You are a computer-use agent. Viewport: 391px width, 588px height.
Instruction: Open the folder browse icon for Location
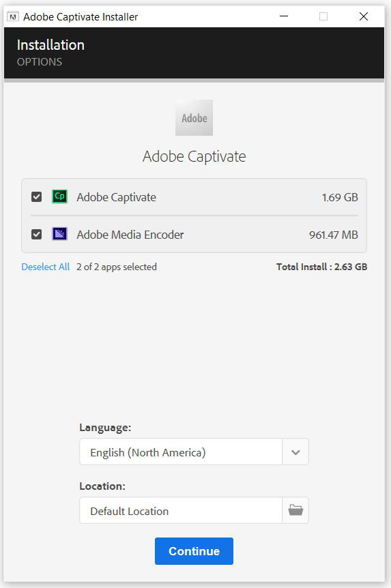point(295,510)
